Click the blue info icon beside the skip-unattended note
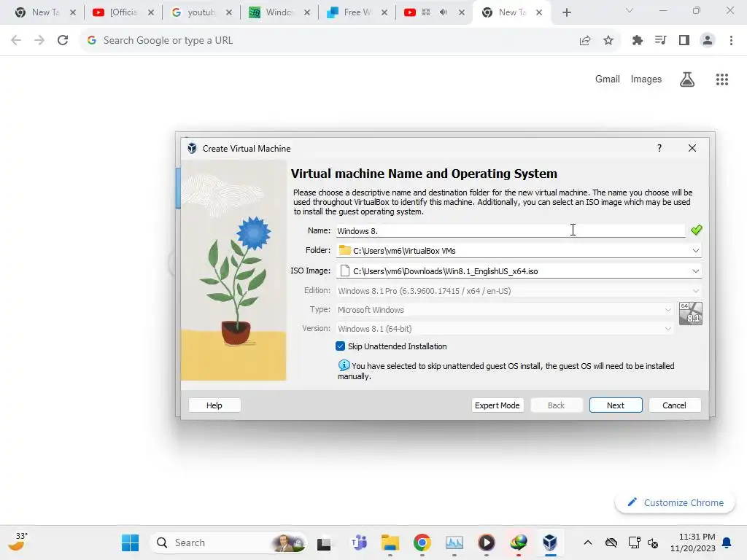This screenshot has width=747, height=560. [344, 365]
